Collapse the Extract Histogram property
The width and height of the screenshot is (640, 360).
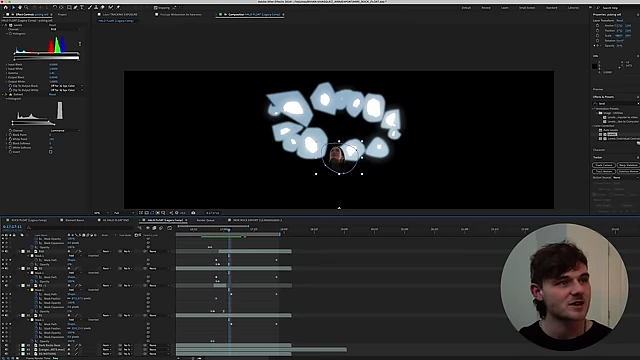coord(7,99)
